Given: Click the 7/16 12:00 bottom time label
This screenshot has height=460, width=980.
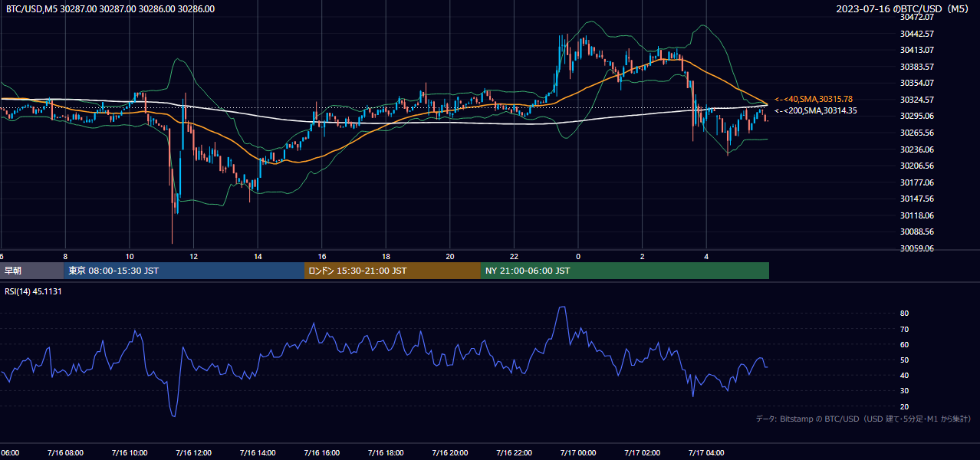Looking at the screenshot, I should (x=193, y=453).
